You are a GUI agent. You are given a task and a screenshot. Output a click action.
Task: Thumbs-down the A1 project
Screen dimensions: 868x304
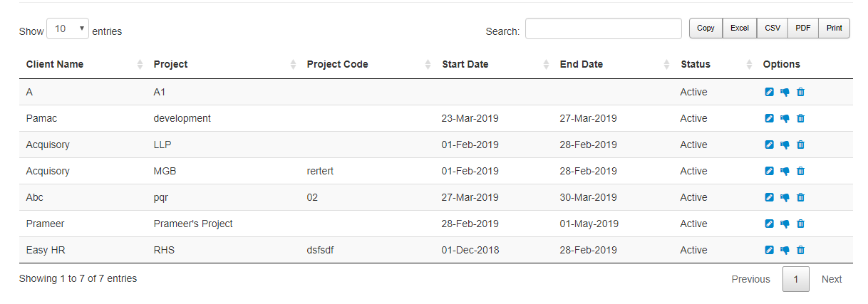point(785,92)
